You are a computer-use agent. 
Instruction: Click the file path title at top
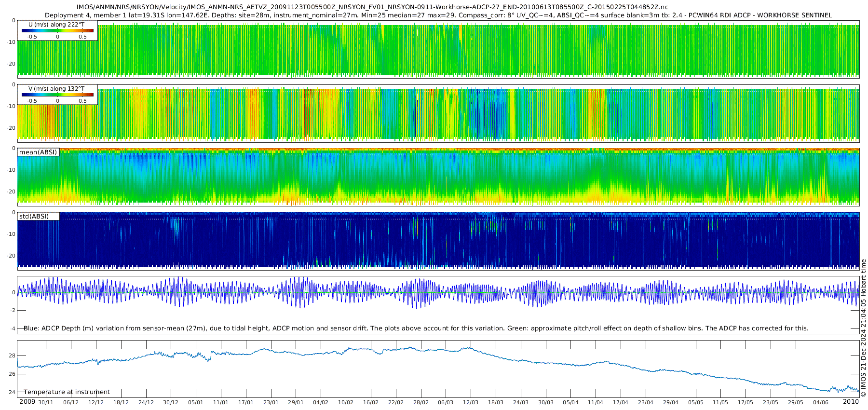click(372, 7)
